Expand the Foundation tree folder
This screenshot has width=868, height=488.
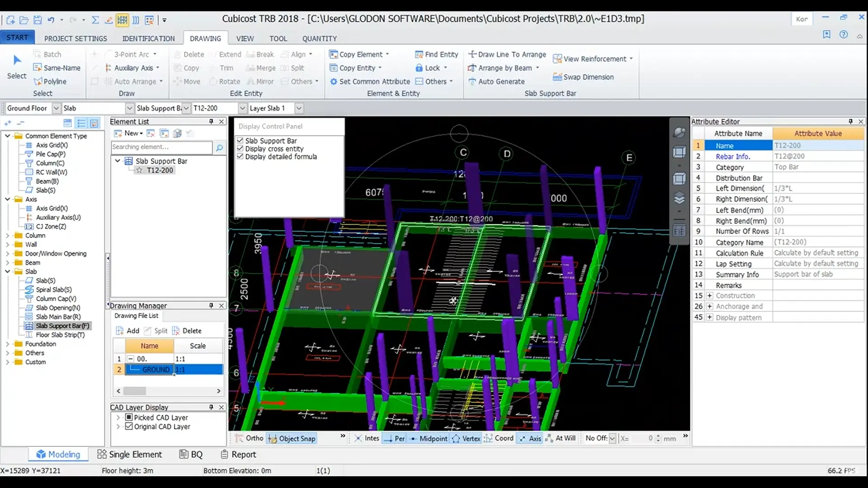coord(7,344)
